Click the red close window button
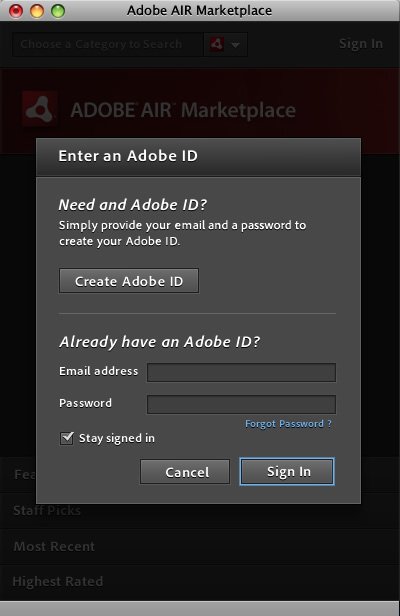The height and width of the screenshot is (616, 400). coord(16,11)
